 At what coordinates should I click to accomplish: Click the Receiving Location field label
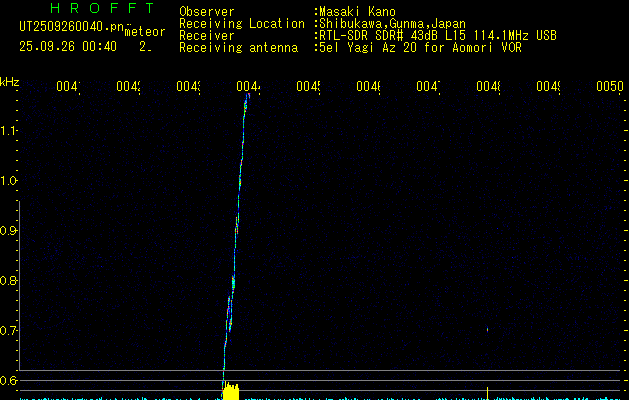point(241,23)
